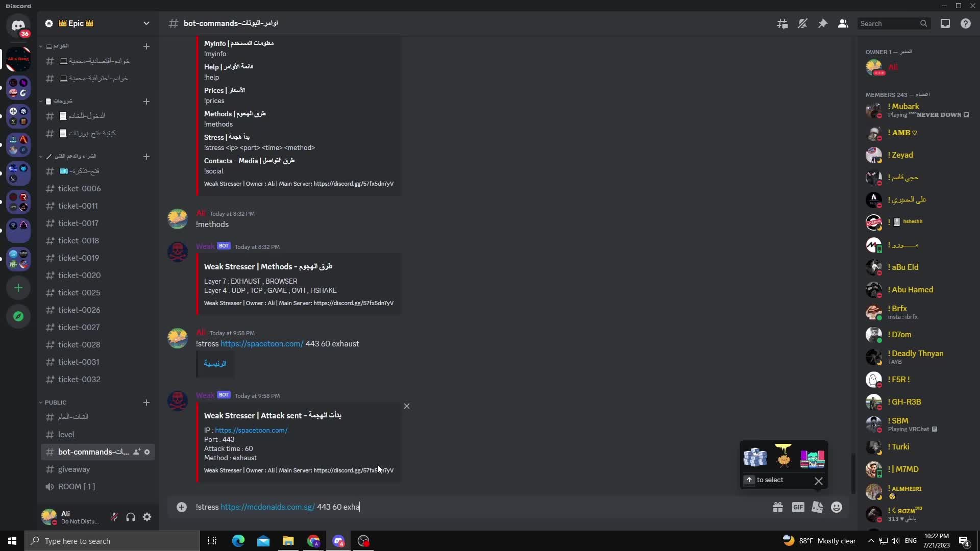Screen dimensions: 980x551
Task: Toggle headphones deafen button
Action: pos(131,517)
